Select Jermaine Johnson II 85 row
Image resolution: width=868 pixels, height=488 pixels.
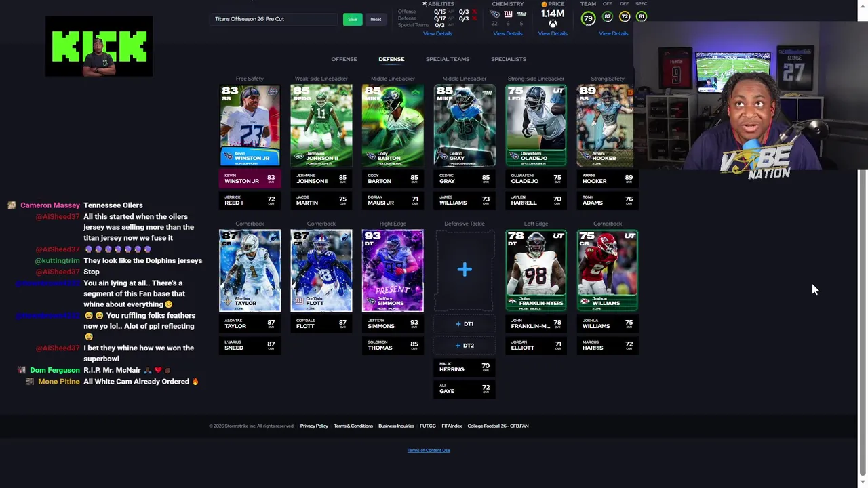[x=321, y=178]
